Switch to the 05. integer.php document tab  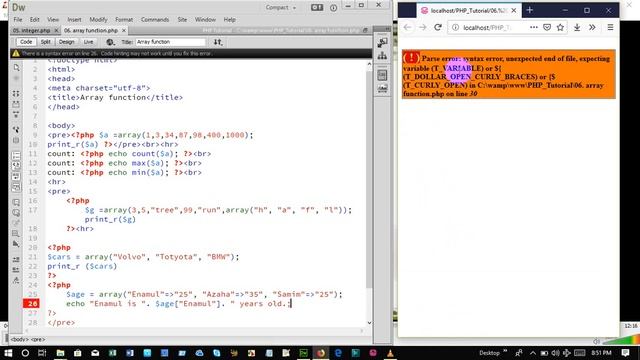pos(31,31)
